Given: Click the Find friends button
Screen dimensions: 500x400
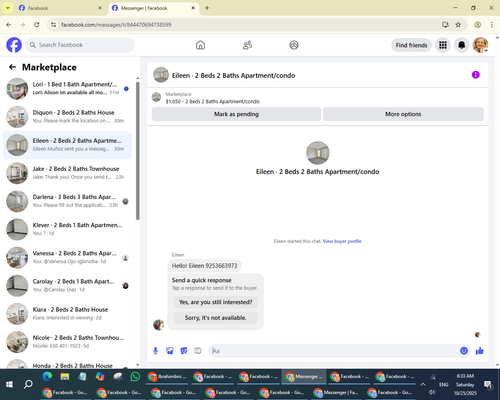Looking at the screenshot, I should coord(411,45).
